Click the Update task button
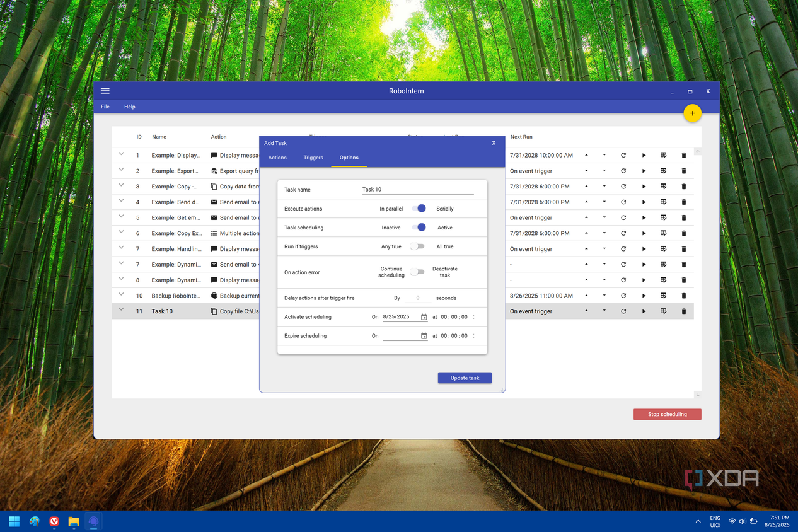 pyautogui.click(x=465, y=378)
